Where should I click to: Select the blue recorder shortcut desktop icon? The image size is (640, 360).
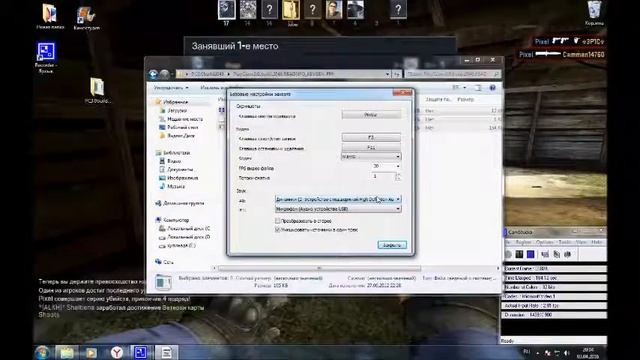46,57
